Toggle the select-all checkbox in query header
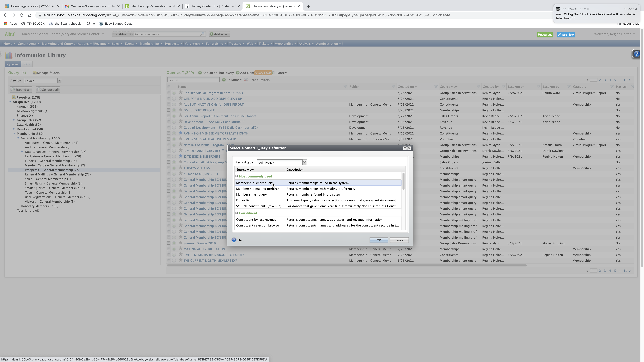 coord(169,87)
